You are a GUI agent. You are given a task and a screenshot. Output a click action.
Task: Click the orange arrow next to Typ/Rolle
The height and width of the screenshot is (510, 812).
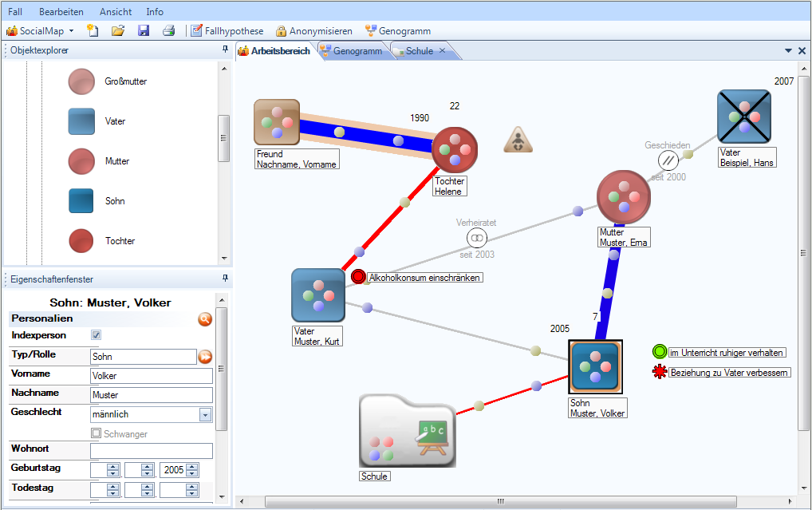(x=205, y=357)
